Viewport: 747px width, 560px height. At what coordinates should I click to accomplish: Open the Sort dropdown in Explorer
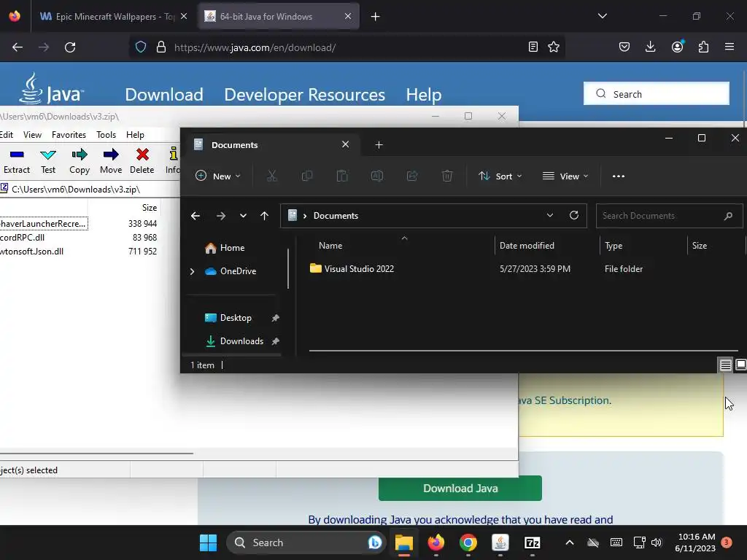(500, 176)
